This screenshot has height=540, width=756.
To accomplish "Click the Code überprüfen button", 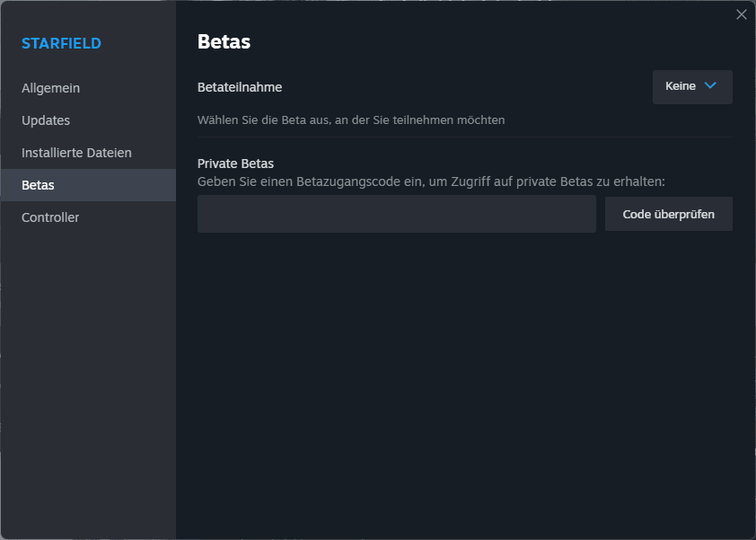I will pyautogui.click(x=669, y=214).
